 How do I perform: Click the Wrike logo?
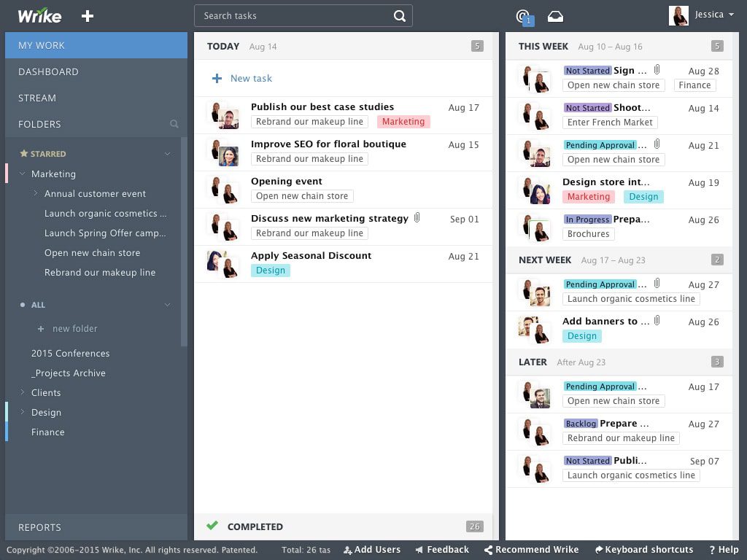click(41, 16)
